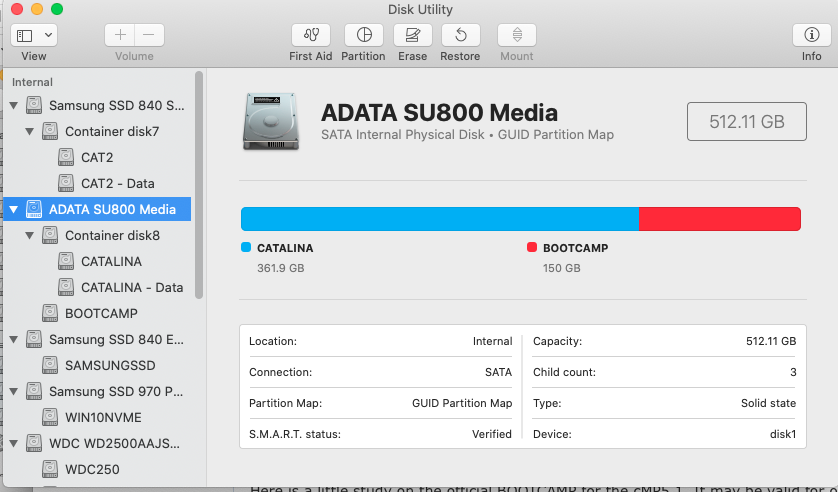Viewport: 838px width, 492px height.
Task: Click the S.M.A.R.T. status Verified value
Action: 492,434
